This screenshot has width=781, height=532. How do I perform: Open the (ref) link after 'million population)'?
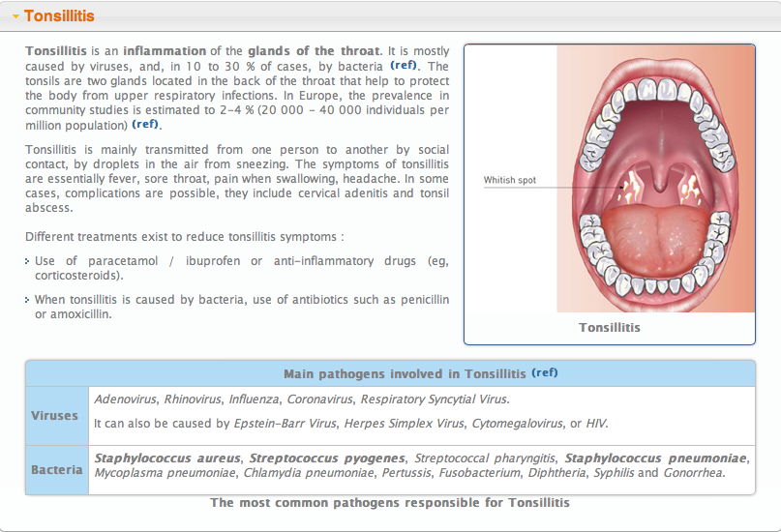point(146,124)
